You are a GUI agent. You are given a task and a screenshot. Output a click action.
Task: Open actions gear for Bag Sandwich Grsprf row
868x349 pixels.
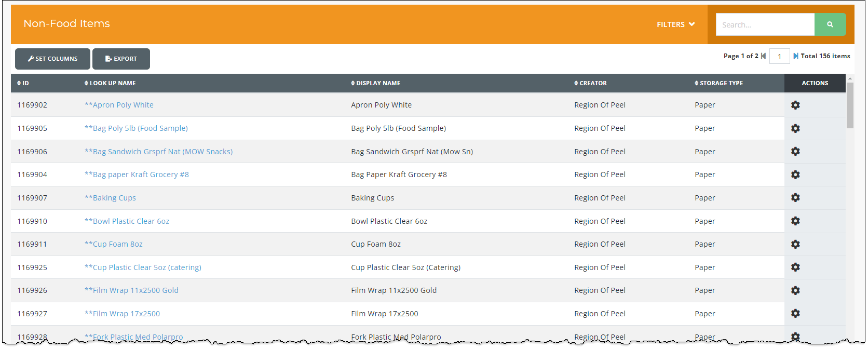click(x=795, y=151)
